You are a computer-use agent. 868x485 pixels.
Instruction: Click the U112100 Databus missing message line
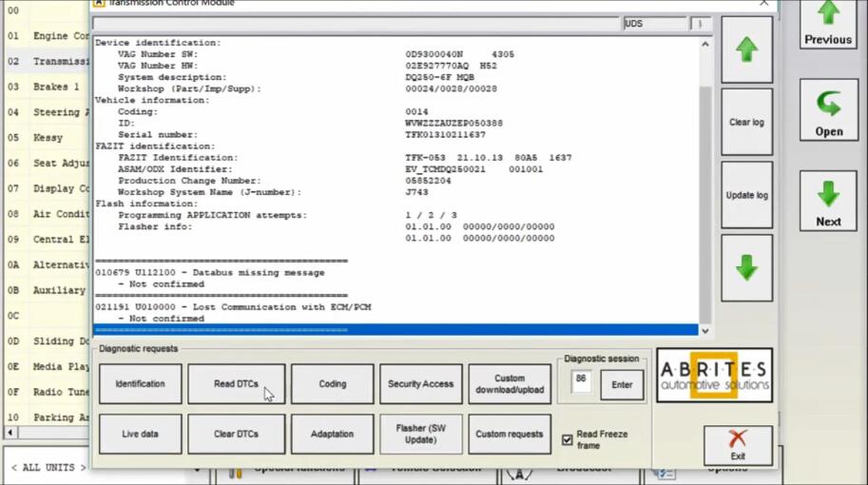210,272
